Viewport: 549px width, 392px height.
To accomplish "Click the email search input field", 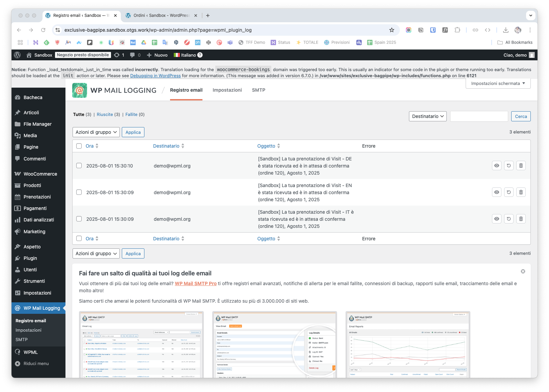I will tap(479, 116).
